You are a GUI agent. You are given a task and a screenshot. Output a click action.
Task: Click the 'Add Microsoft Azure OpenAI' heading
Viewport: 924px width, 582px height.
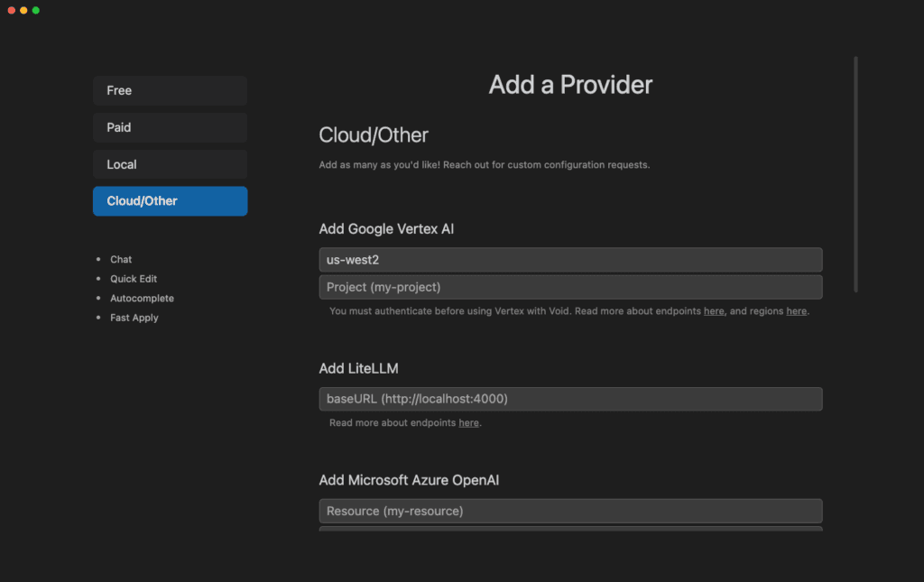409,480
